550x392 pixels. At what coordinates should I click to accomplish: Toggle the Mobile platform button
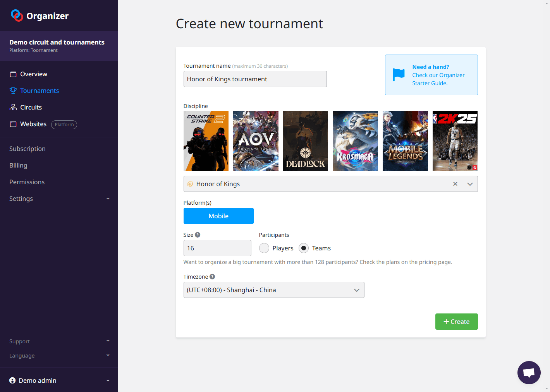(x=218, y=216)
